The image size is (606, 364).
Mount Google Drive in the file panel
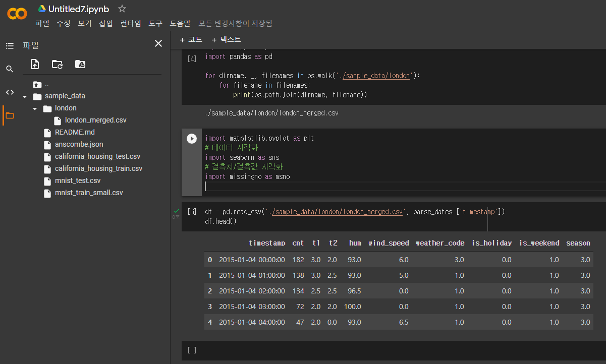(80, 64)
